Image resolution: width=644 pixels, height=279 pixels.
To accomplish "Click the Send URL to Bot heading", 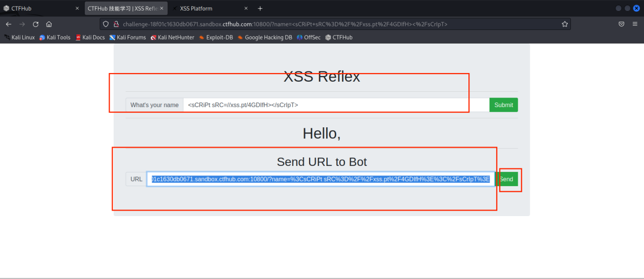I will 322,162.
